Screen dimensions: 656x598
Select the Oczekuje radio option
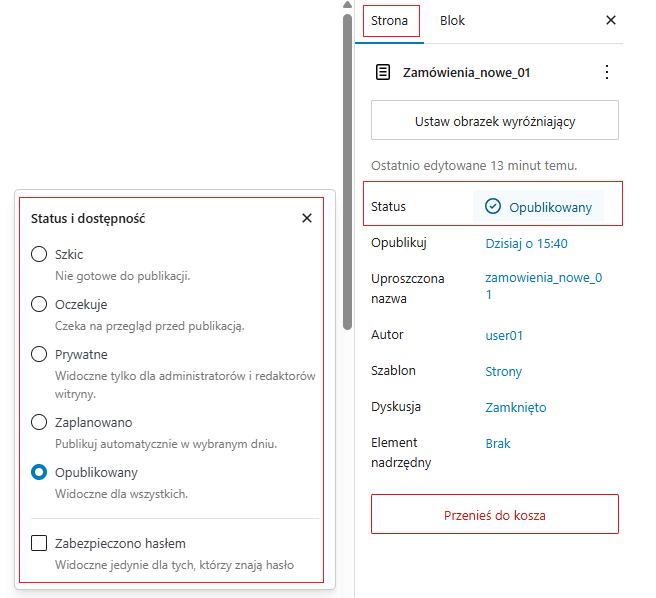pyautogui.click(x=39, y=304)
